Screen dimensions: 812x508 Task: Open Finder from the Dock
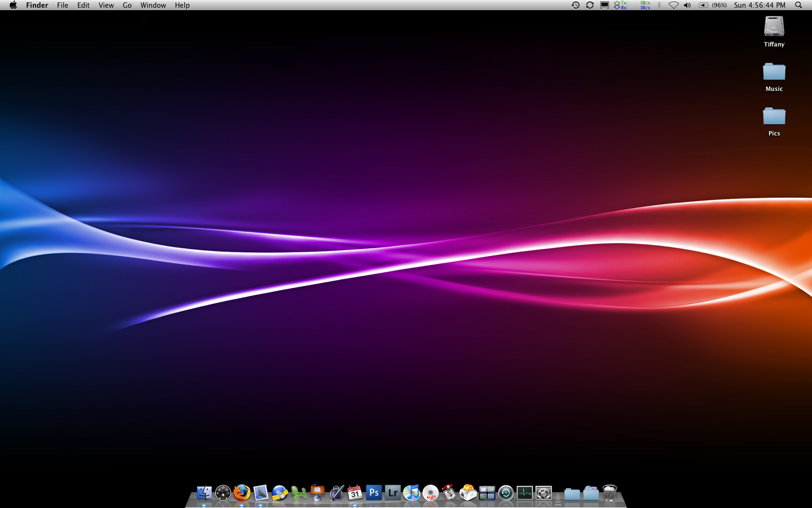coord(204,493)
